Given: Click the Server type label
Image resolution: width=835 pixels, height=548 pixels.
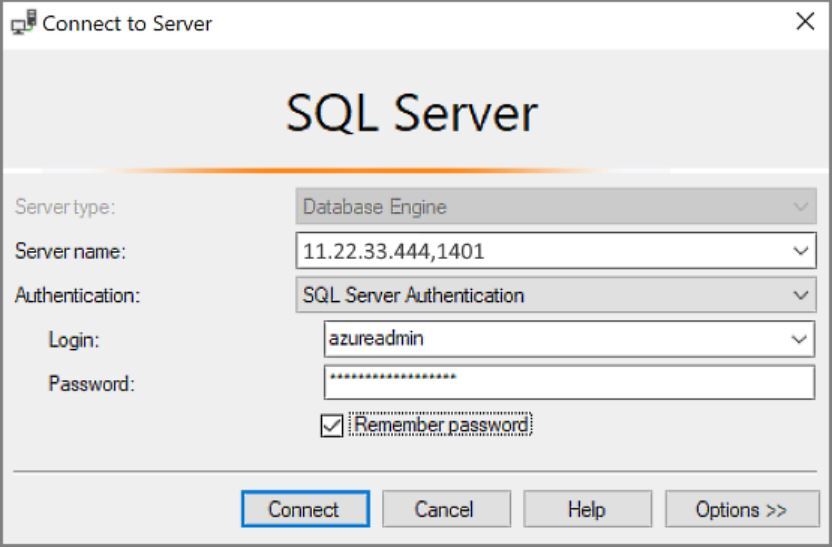Looking at the screenshot, I should (65, 207).
